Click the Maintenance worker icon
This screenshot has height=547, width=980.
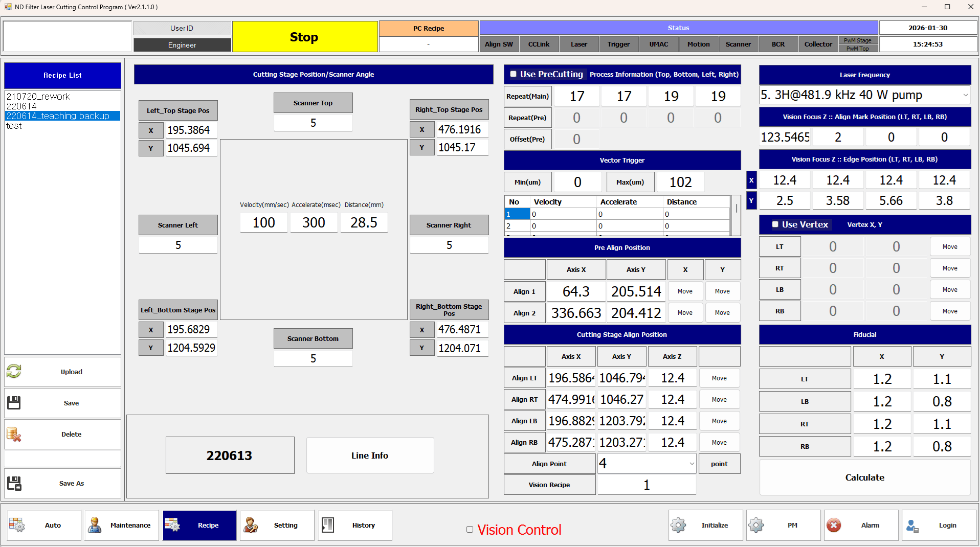(x=95, y=525)
